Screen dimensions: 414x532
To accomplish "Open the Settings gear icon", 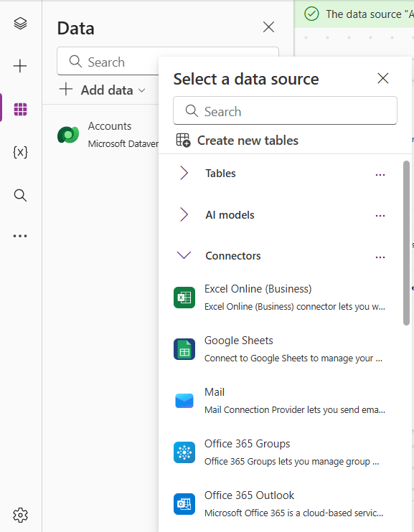I will [x=20, y=515].
